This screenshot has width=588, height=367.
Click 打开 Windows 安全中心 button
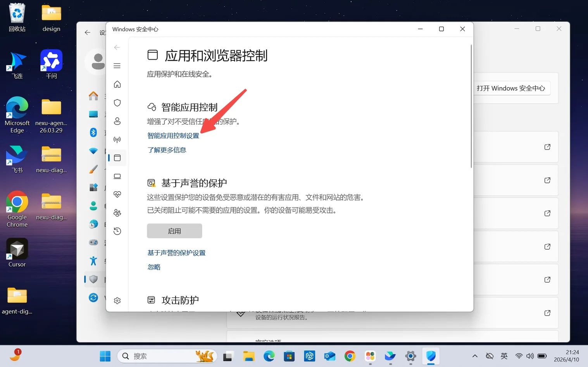512,88
